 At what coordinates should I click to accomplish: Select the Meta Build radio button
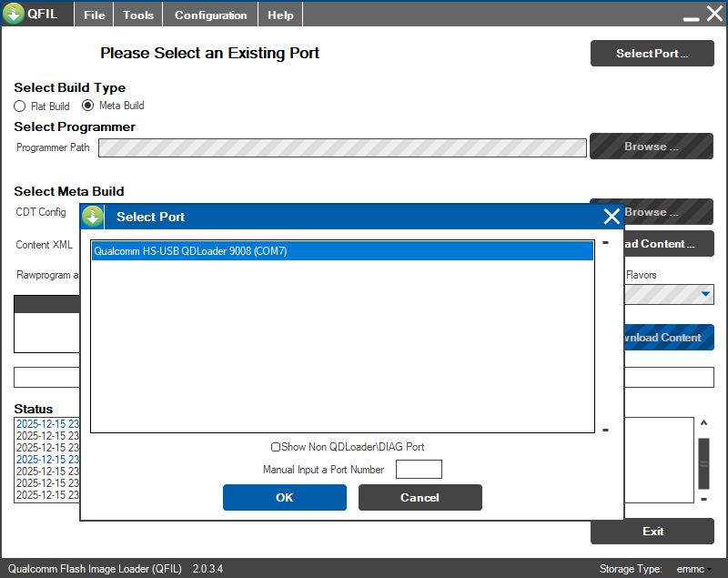click(x=88, y=106)
